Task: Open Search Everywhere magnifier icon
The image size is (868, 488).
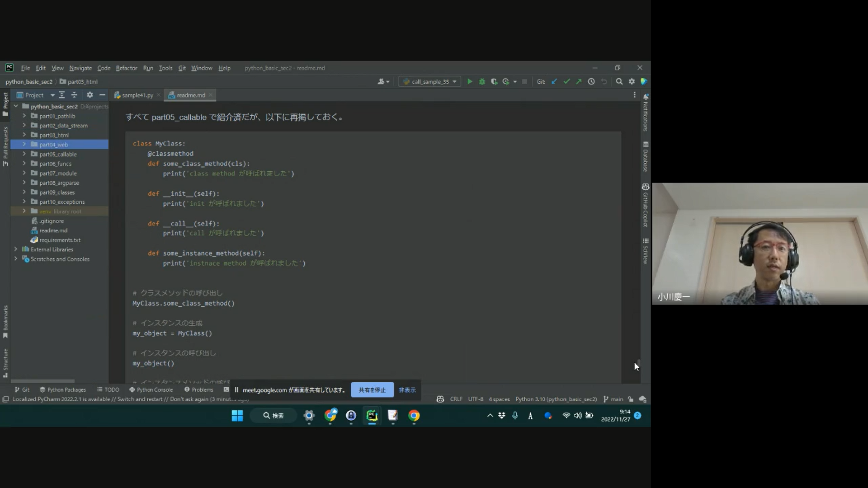Action: 619,82
